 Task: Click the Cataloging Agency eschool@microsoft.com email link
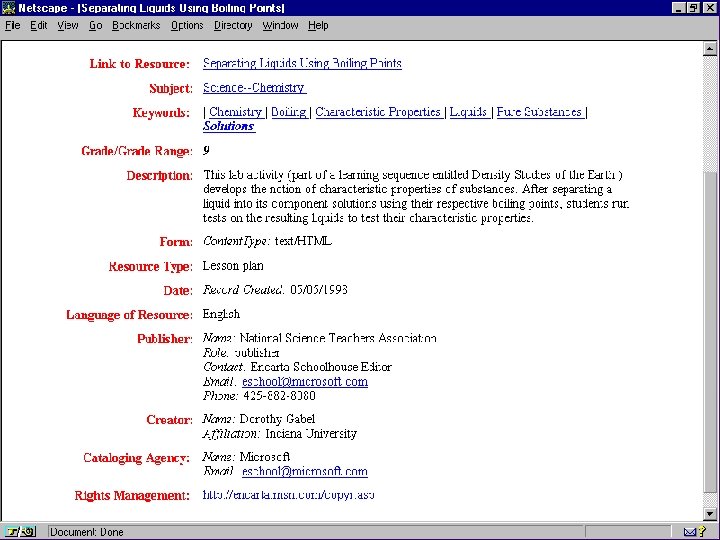click(305, 471)
